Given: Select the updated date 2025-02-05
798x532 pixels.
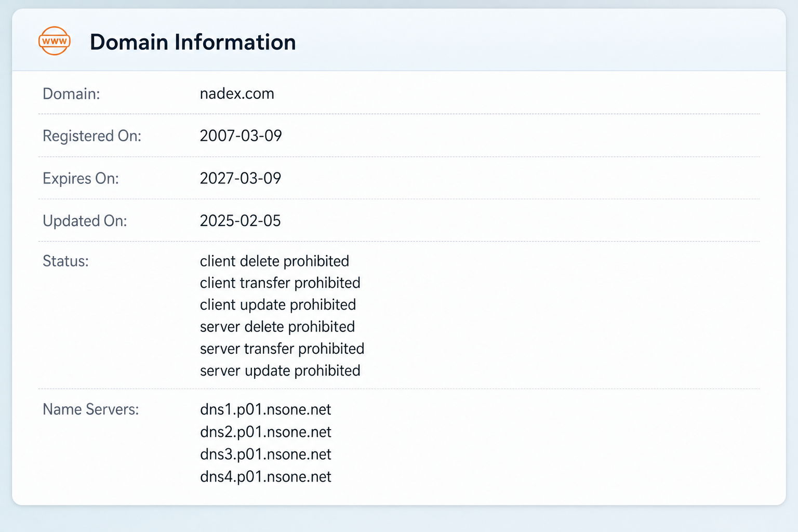Looking at the screenshot, I should (x=241, y=221).
